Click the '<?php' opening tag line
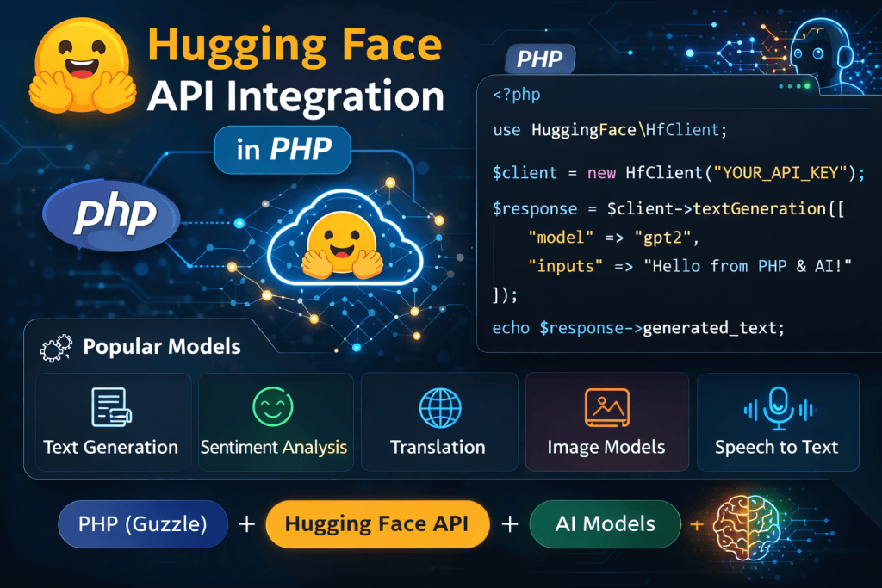The height and width of the screenshot is (588, 882). tap(517, 95)
